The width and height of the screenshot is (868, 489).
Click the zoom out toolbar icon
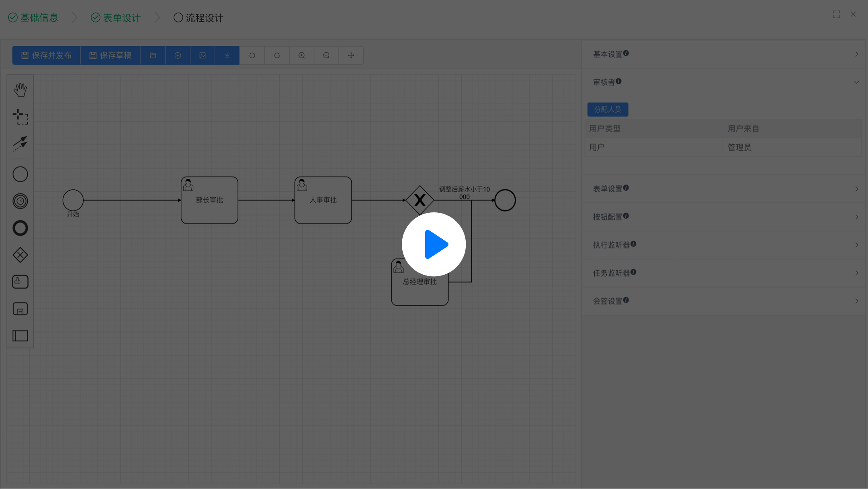pyautogui.click(x=326, y=55)
